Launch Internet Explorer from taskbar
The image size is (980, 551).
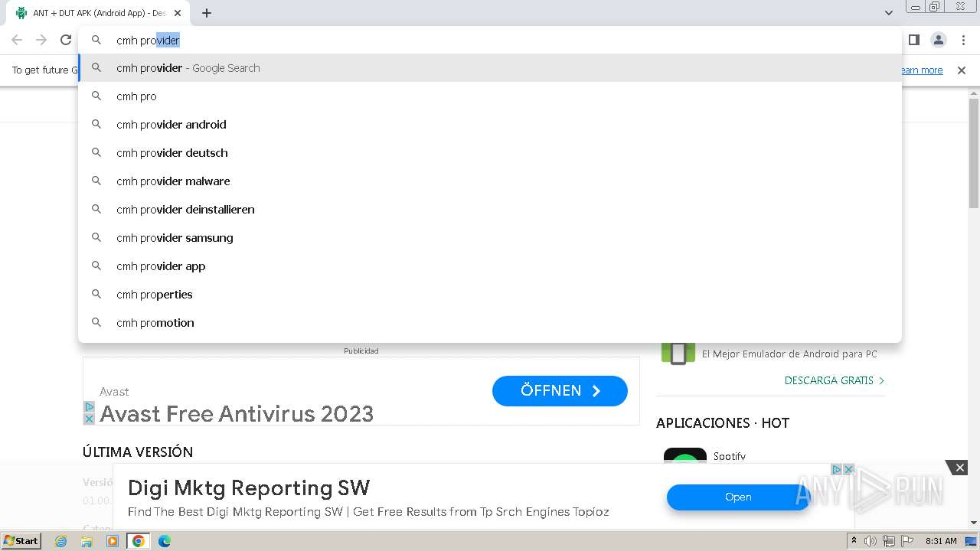61,541
